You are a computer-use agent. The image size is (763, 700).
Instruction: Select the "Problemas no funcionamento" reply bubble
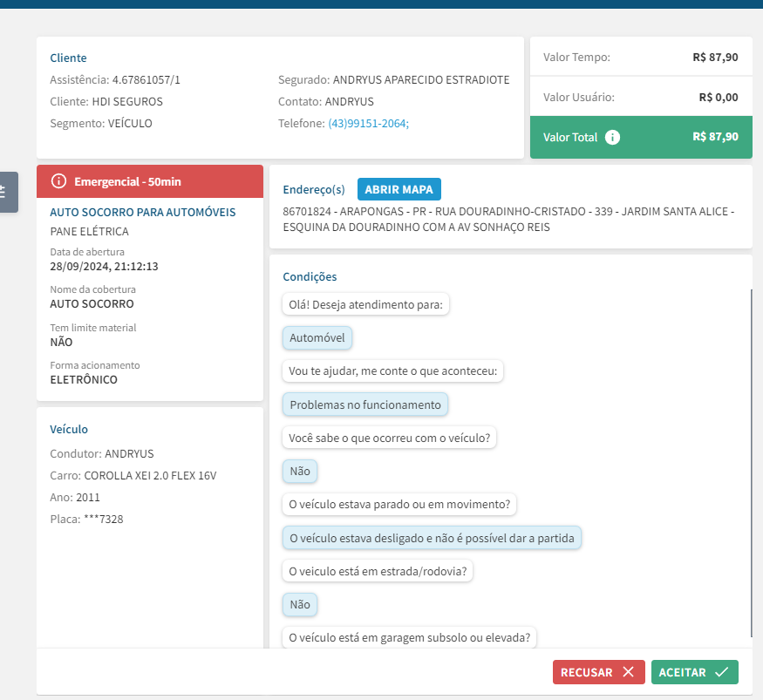tap(365, 404)
